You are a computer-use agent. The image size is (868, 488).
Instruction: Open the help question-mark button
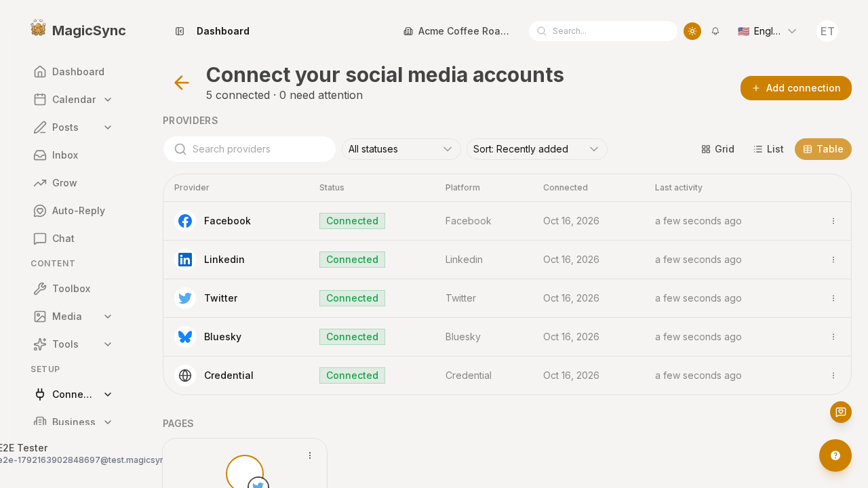click(835, 455)
